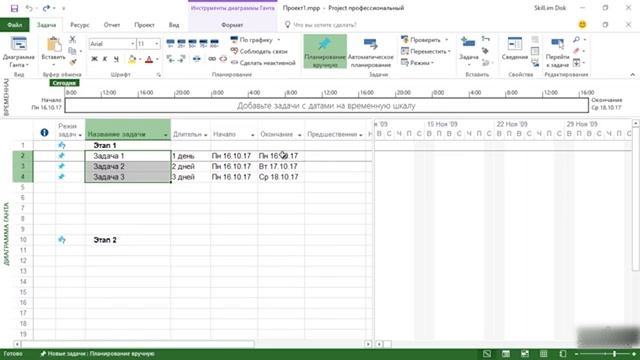Mark task 100% complete
Viewport: 640px width, 360px height.
tap(214, 42)
